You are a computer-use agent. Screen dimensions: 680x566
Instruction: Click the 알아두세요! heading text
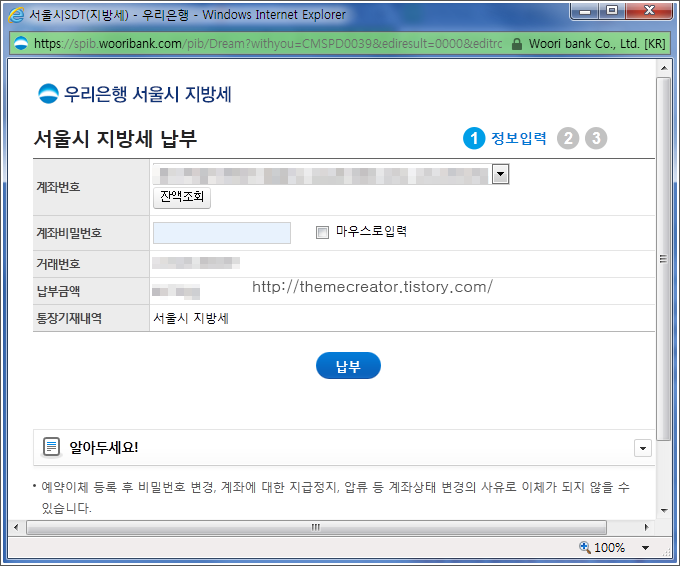104,447
